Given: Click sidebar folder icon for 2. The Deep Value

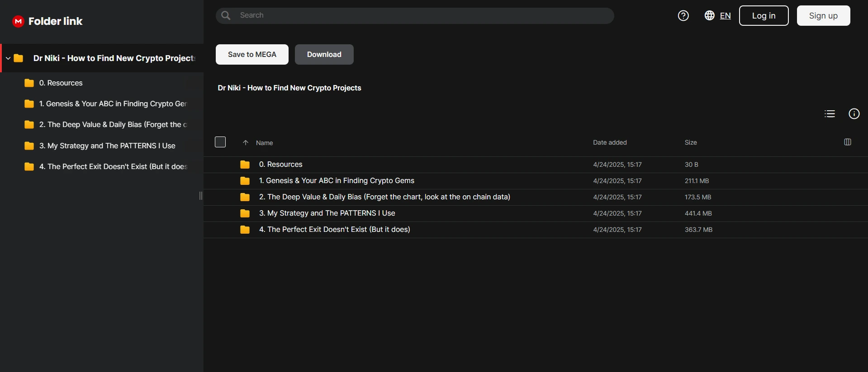Looking at the screenshot, I should click(29, 125).
